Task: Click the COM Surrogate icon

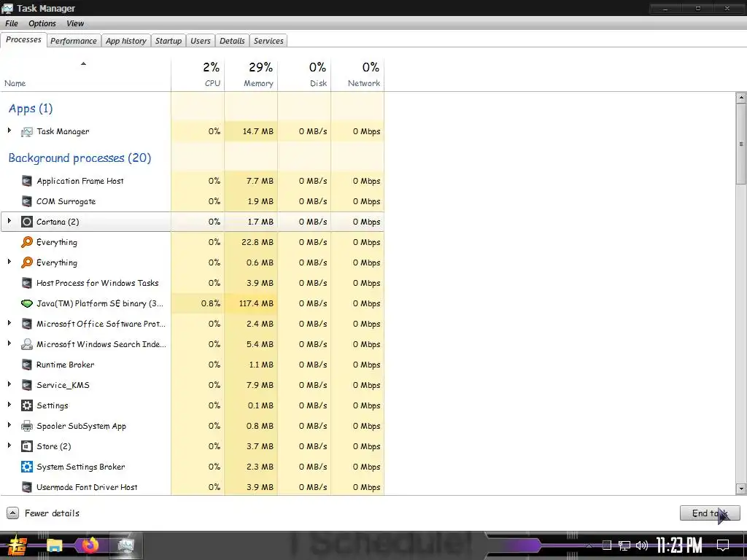Action: click(27, 201)
